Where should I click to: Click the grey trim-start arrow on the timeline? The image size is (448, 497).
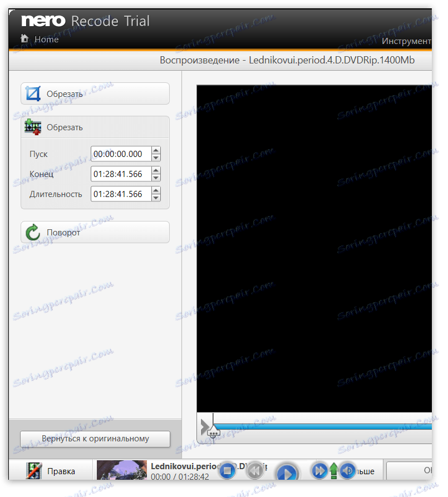coord(204,427)
